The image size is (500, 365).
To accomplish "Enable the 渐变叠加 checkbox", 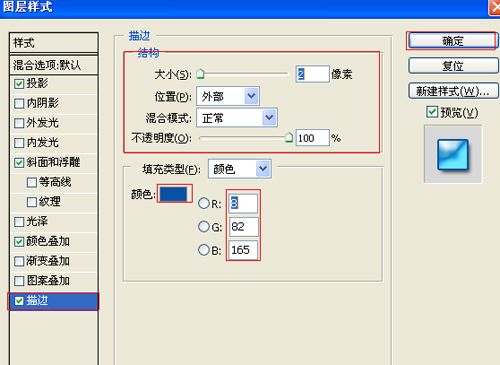I will 19,261.
